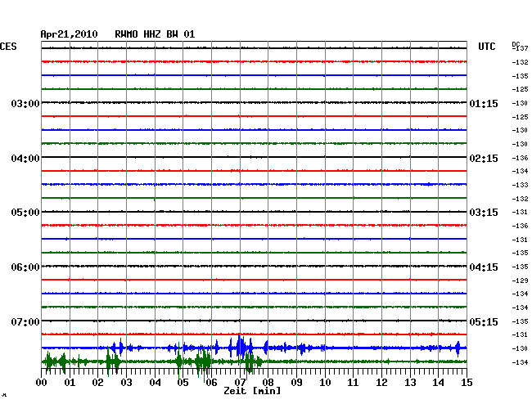This screenshot has width=532, height=404.
Task: Select x-axis minute label 12
Action: tap(381, 382)
